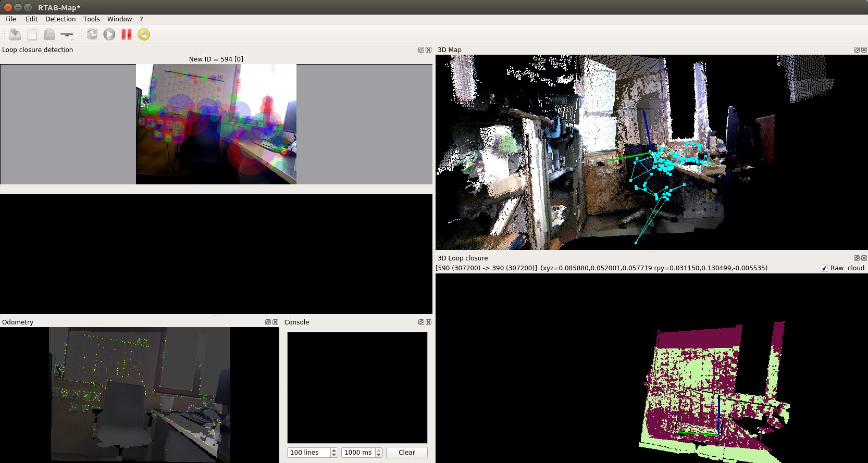
Task: Click the Console panel title
Action: [x=297, y=322]
